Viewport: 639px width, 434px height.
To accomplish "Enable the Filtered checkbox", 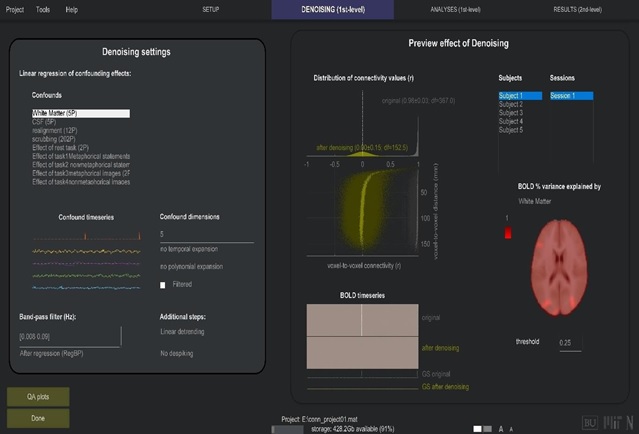I will tap(164, 285).
